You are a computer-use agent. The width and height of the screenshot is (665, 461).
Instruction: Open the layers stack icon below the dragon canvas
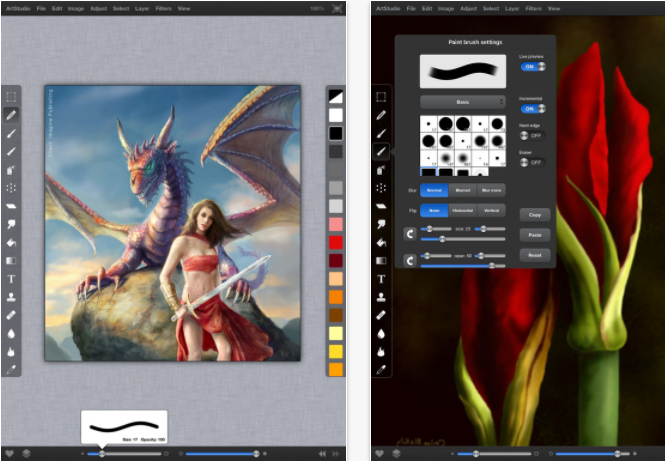click(25, 453)
